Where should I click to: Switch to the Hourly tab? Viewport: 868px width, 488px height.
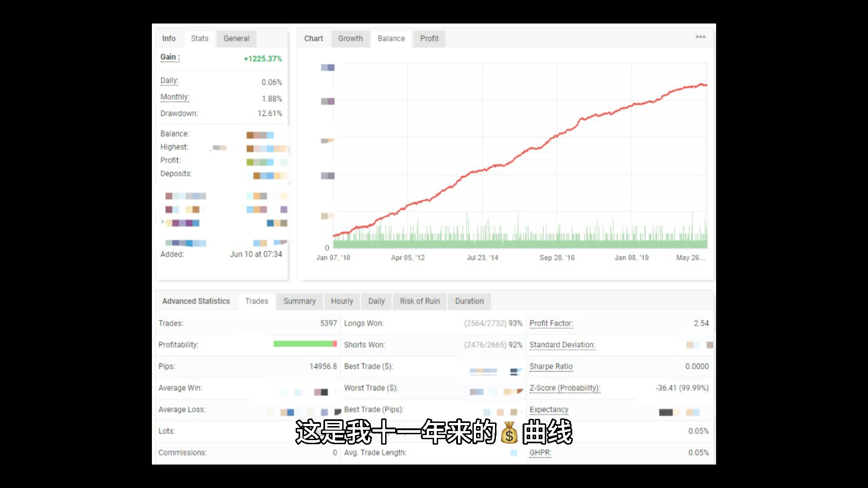pyautogui.click(x=342, y=301)
